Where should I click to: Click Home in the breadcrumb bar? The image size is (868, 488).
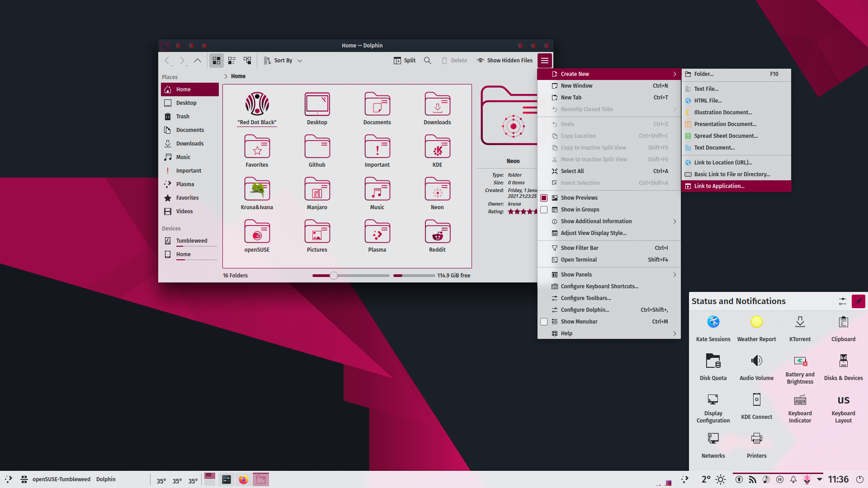(x=238, y=76)
